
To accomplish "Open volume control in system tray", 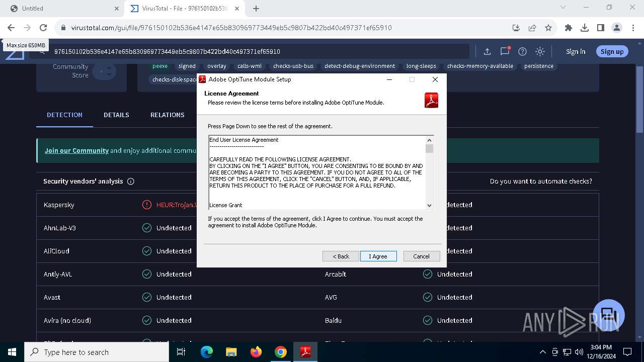I will coord(579,352).
